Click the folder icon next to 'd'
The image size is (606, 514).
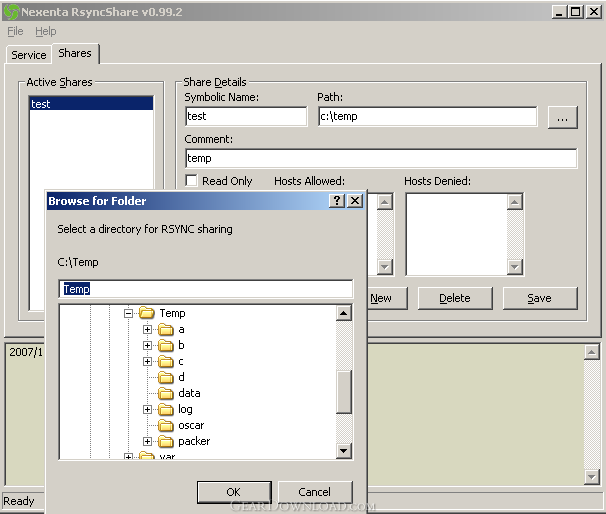pyautogui.click(x=166, y=378)
